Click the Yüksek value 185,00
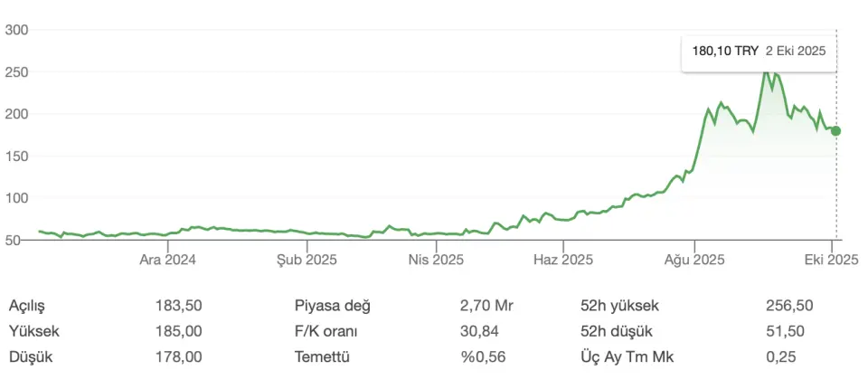Viewport: 868px width, 389px height. coord(178,331)
